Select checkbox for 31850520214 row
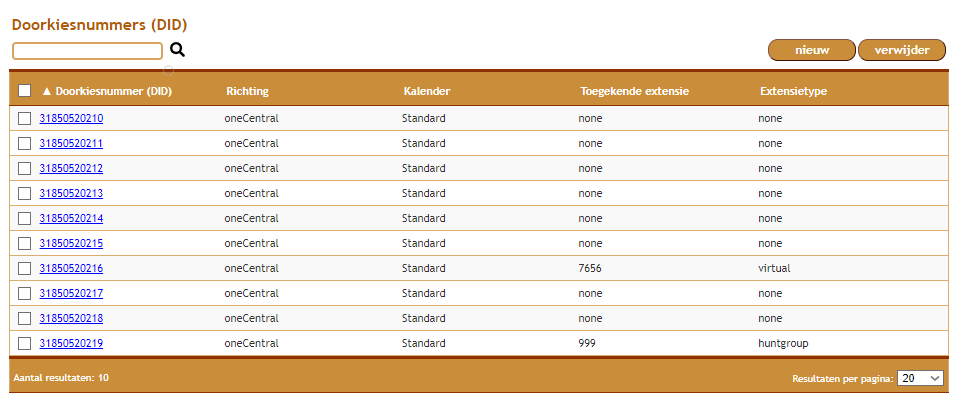959x402 pixels. [x=24, y=218]
